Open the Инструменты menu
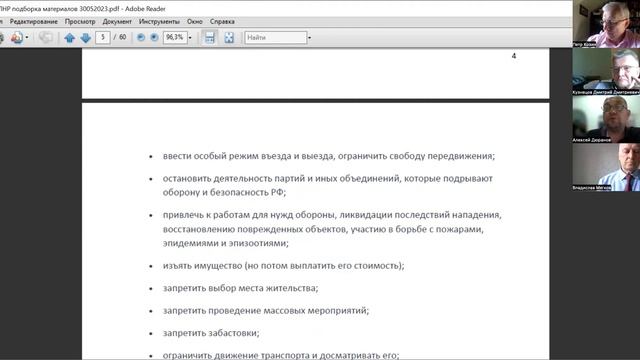Viewport: 640px width, 360px height. (x=159, y=22)
